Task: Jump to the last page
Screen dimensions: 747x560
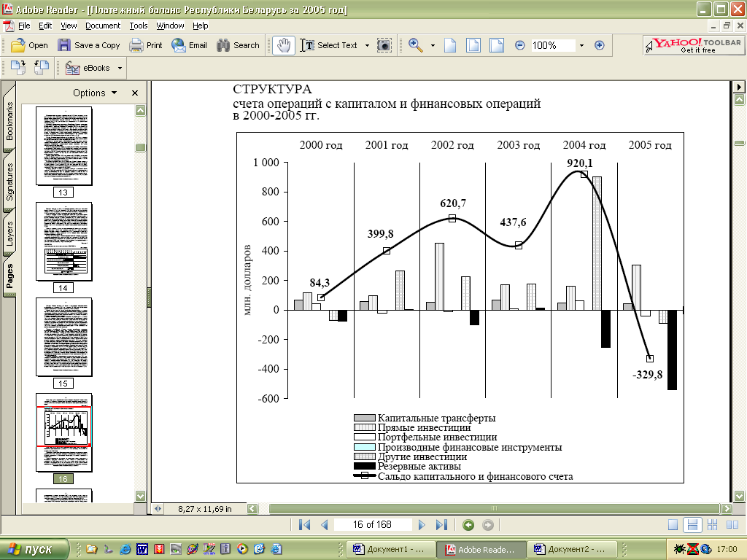Action: (x=441, y=525)
